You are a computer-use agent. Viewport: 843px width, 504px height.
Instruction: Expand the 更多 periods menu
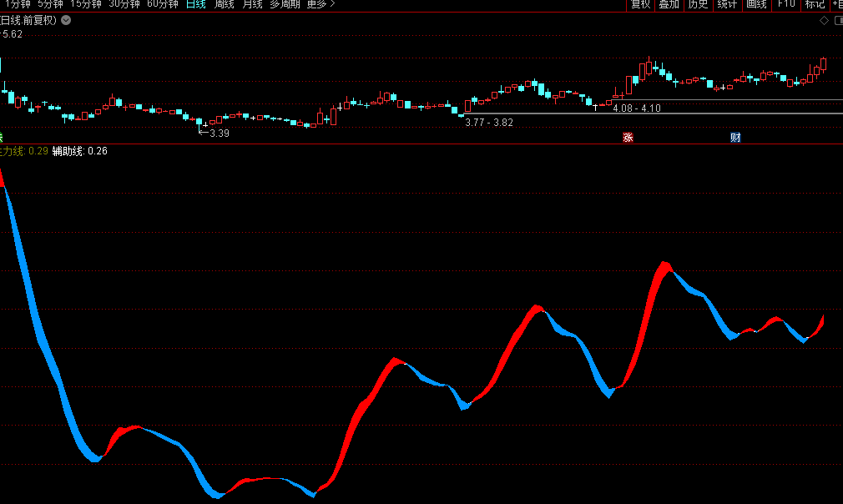[x=321, y=4]
